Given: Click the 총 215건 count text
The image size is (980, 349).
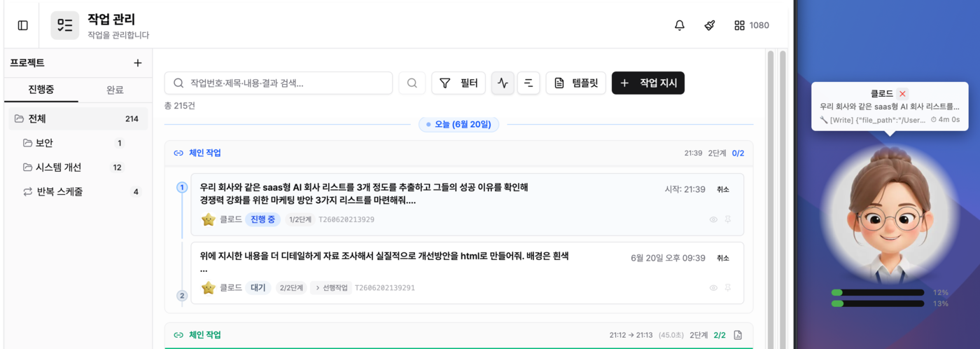Looking at the screenshot, I should tap(180, 106).
